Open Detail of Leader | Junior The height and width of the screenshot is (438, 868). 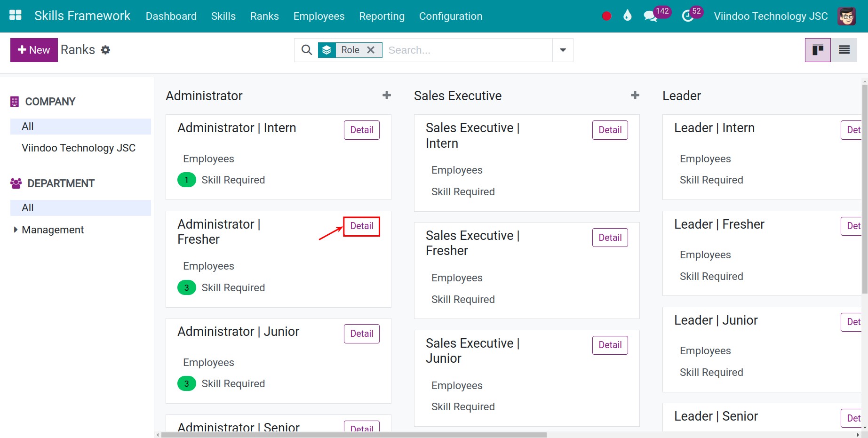(x=852, y=322)
